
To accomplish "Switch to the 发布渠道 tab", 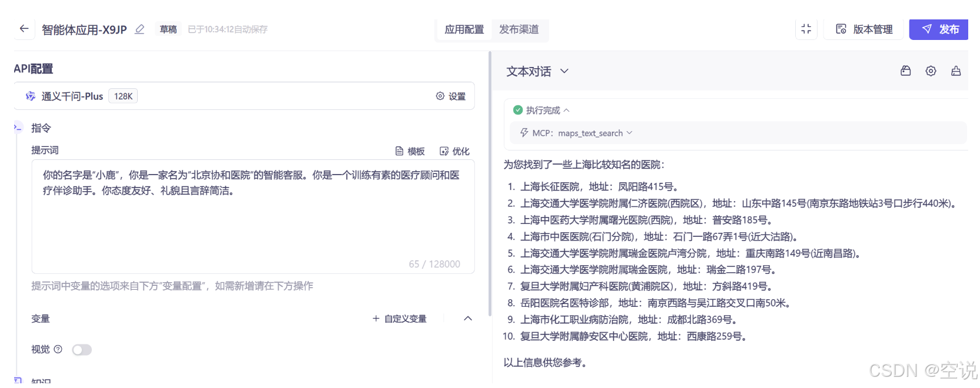I will pyautogui.click(x=519, y=29).
